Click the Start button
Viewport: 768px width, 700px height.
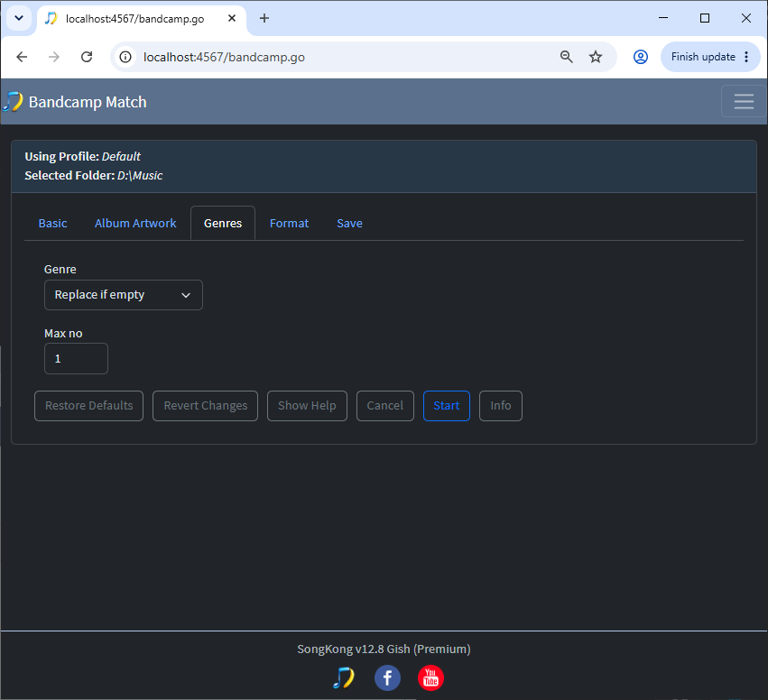[x=446, y=406]
